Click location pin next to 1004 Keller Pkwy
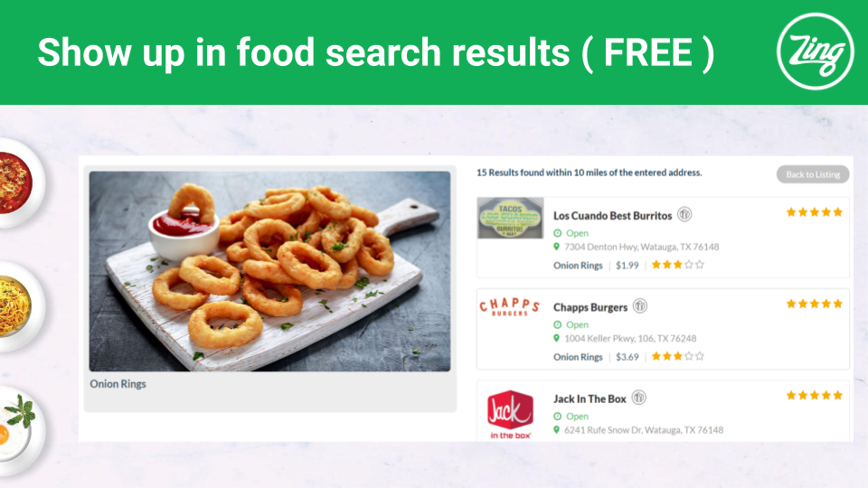868x488 pixels. click(x=557, y=338)
